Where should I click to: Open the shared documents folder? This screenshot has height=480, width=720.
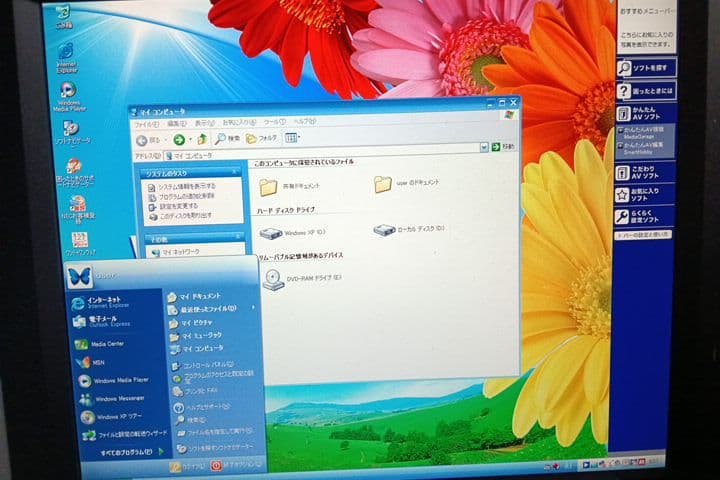click(268, 186)
